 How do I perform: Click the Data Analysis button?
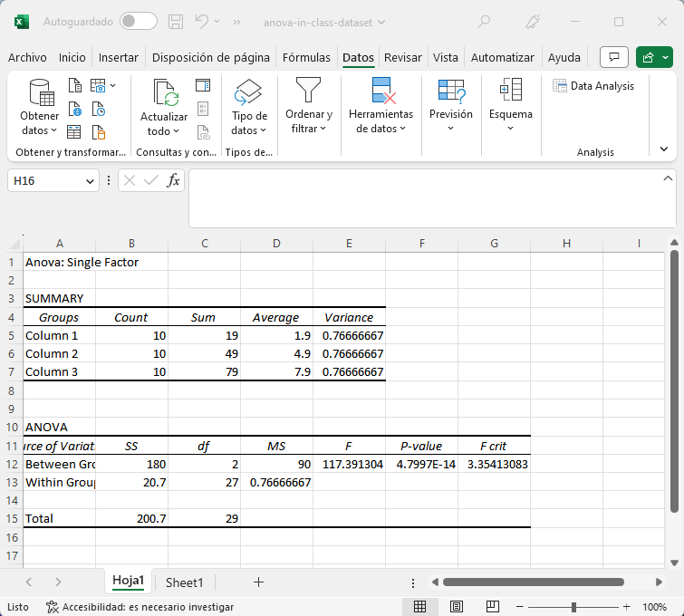click(x=593, y=86)
